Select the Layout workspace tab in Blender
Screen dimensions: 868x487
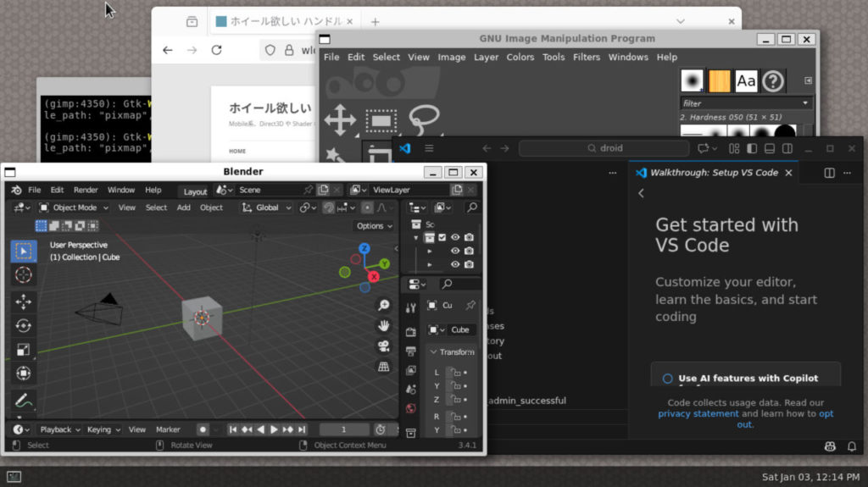click(x=195, y=191)
